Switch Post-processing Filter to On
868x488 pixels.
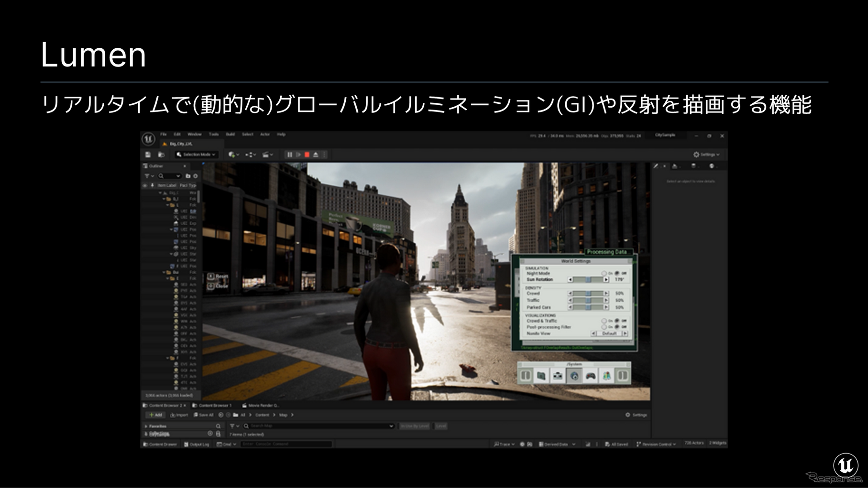604,327
